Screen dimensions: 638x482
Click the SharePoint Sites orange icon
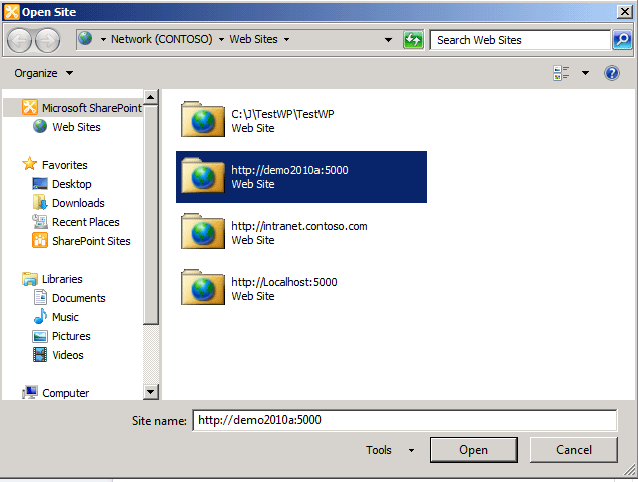coord(40,240)
